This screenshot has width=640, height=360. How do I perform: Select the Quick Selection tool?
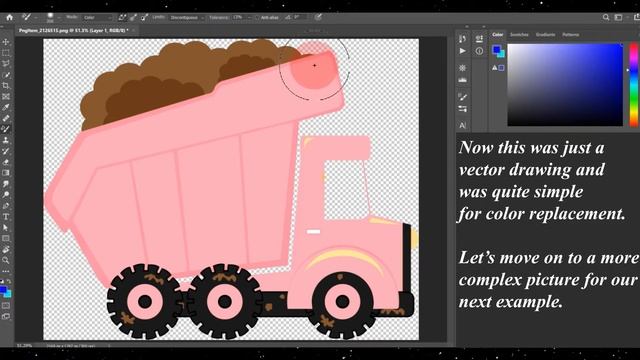tap(6, 75)
